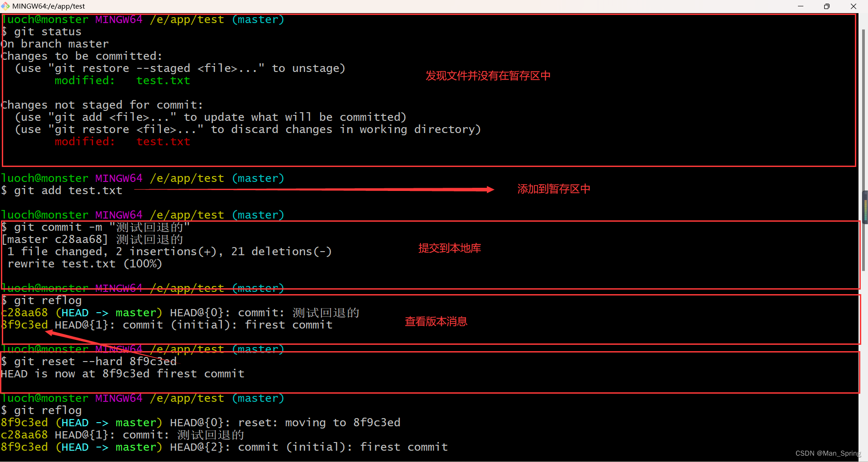Click title text 'MINGW64:/e/app/test'
868x462 pixels.
48,6
